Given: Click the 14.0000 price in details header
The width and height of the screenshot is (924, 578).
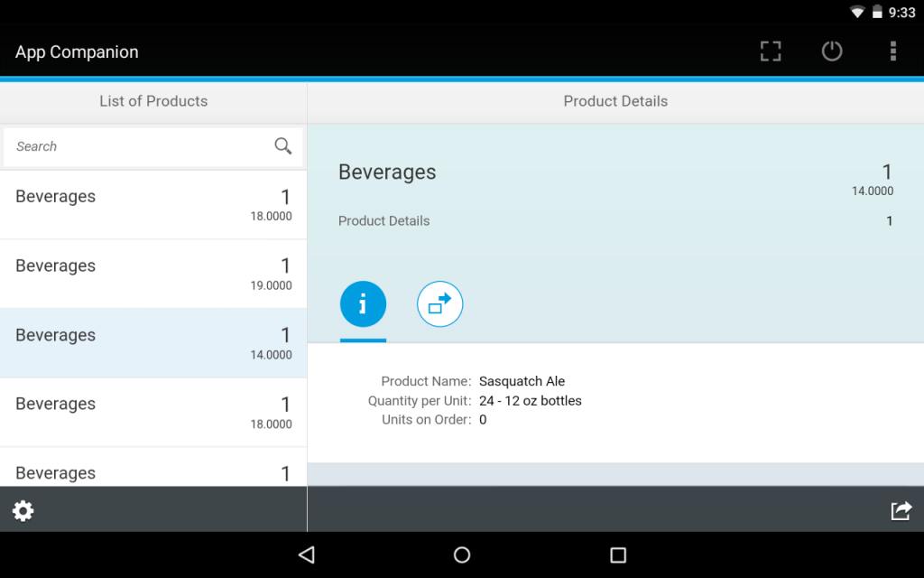Looking at the screenshot, I should pyautogui.click(x=873, y=191).
